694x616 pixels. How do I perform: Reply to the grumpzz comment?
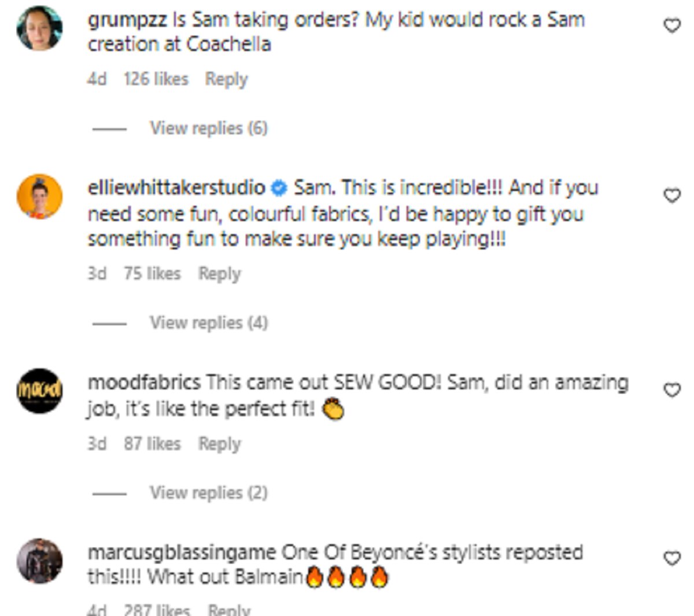click(x=226, y=79)
